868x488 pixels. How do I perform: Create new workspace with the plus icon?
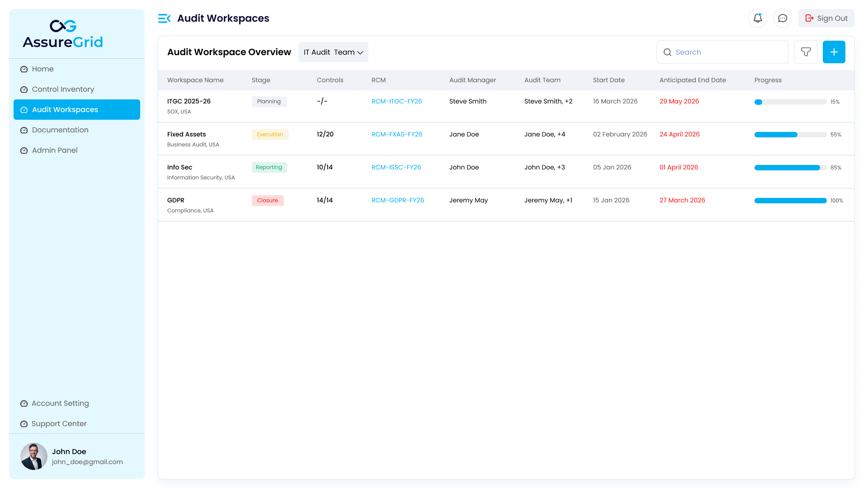(834, 52)
